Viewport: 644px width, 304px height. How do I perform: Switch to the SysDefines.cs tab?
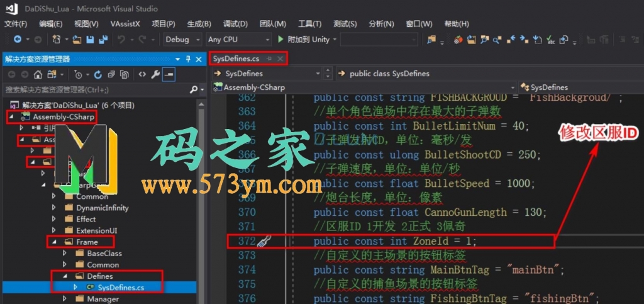tap(236, 59)
